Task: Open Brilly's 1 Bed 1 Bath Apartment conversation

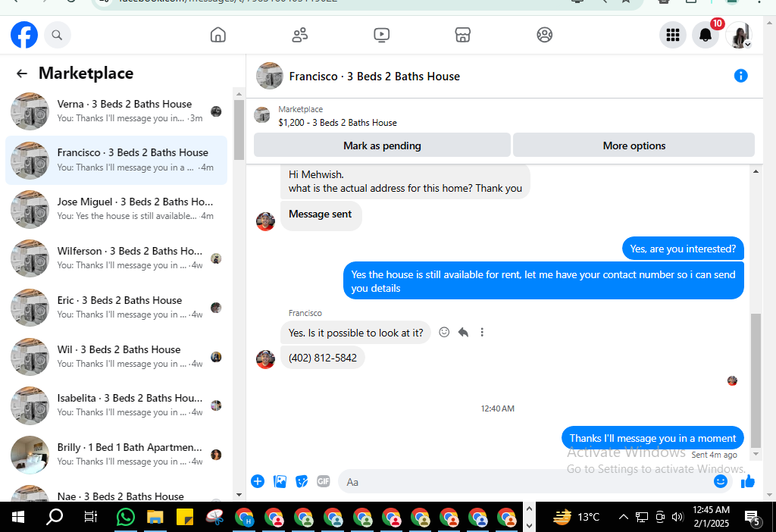Action: point(116,454)
